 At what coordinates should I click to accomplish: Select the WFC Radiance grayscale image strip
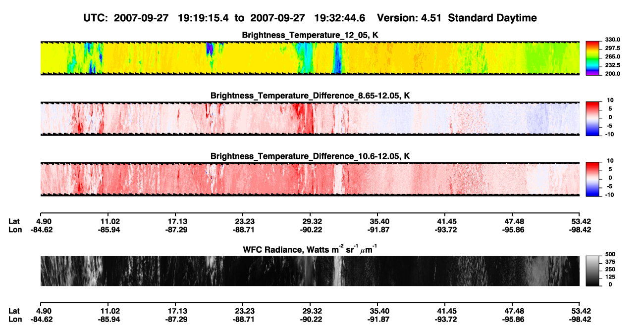(x=310, y=271)
